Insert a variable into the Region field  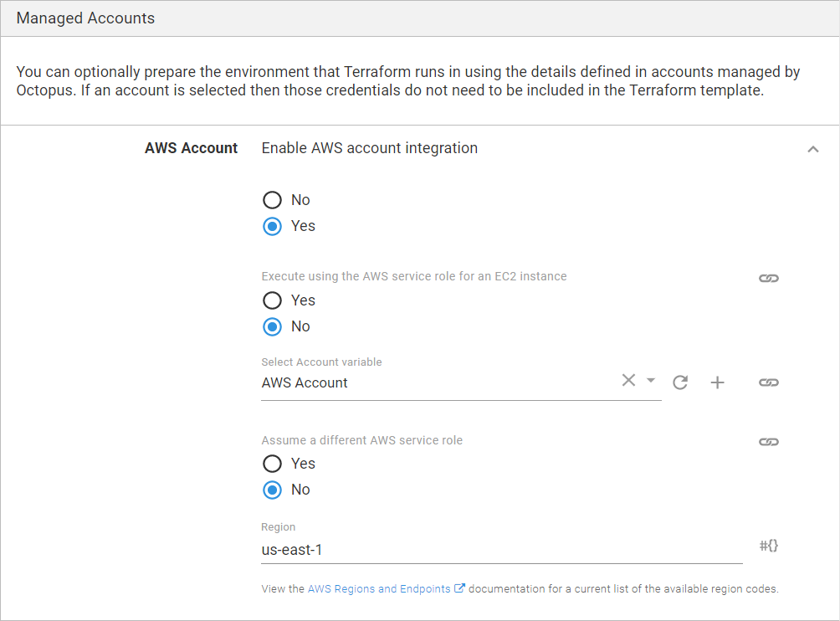[768, 545]
